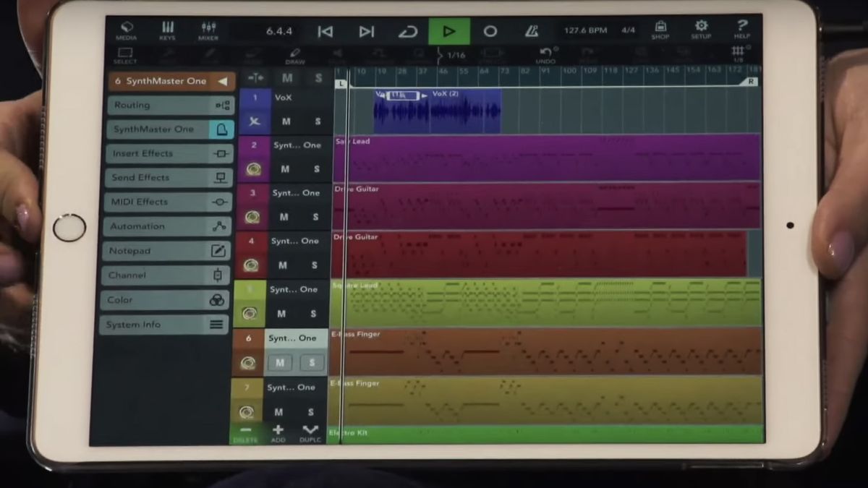The width and height of the screenshot is (868, 488).
Task: Enable cycle loop playback
Action: (408, 32)
